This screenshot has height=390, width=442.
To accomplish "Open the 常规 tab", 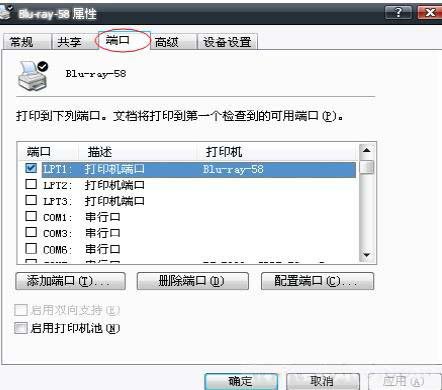I will pyautogui.click(x=27, y=42).
